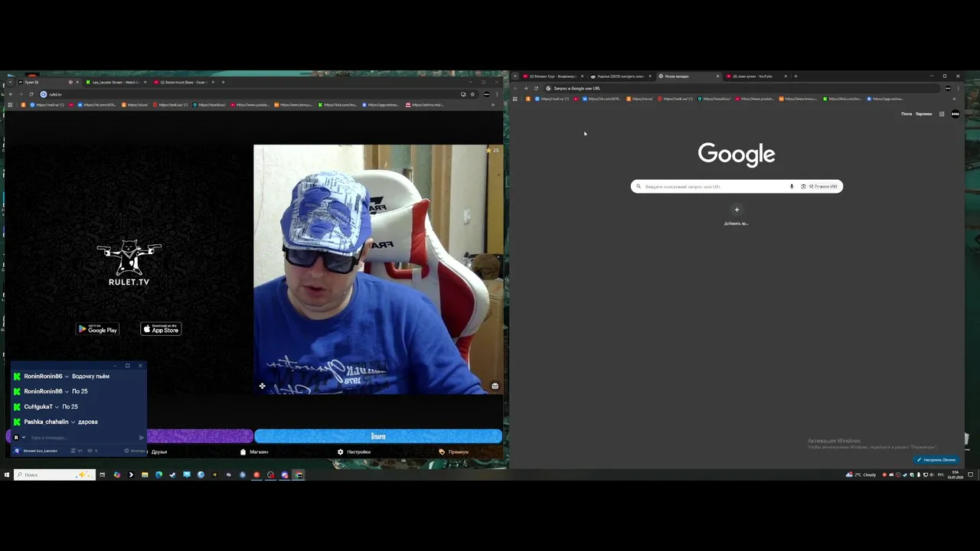Reload the page in right browser

click(x=536, y=88)
